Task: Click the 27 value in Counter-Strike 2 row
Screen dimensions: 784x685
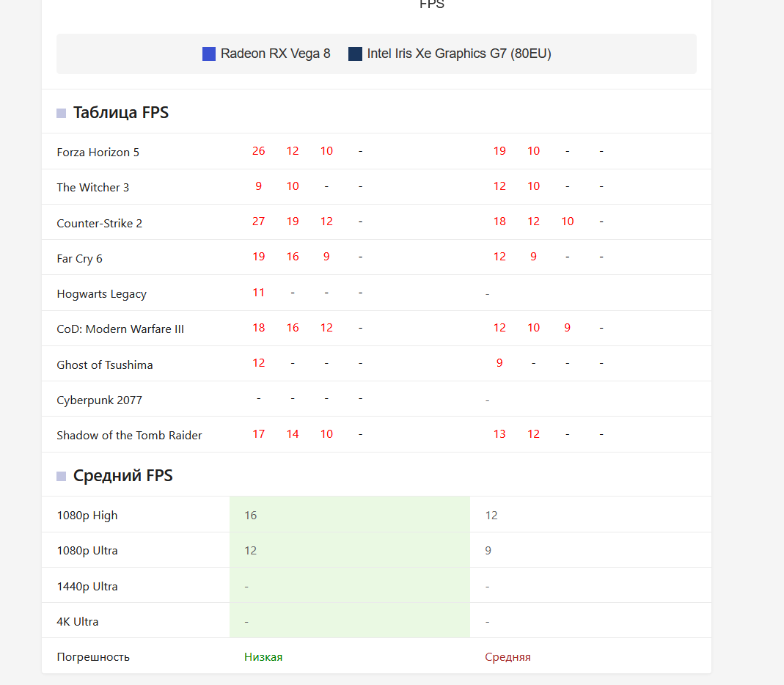Action: click(258, 221)
